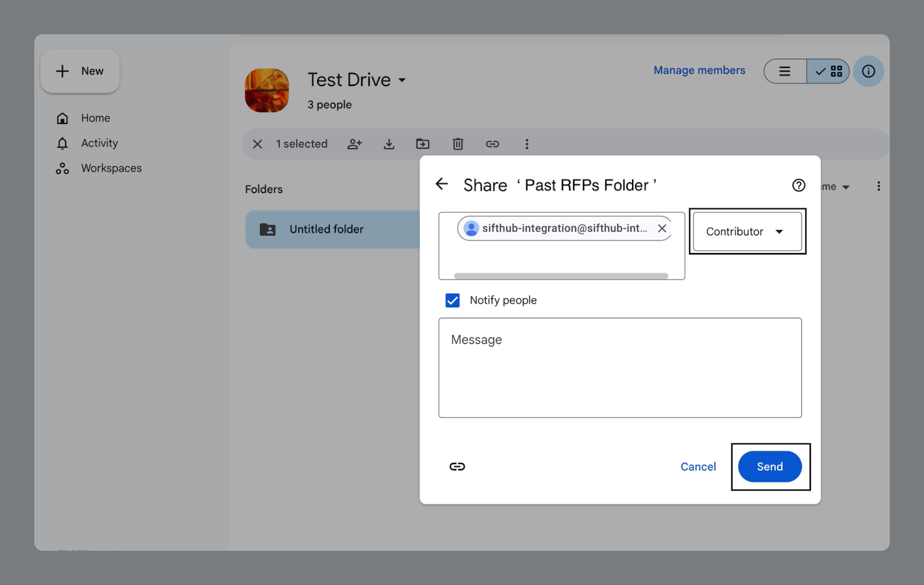Open the New button menu
The image size is (924, 585).
coord(80,71)
